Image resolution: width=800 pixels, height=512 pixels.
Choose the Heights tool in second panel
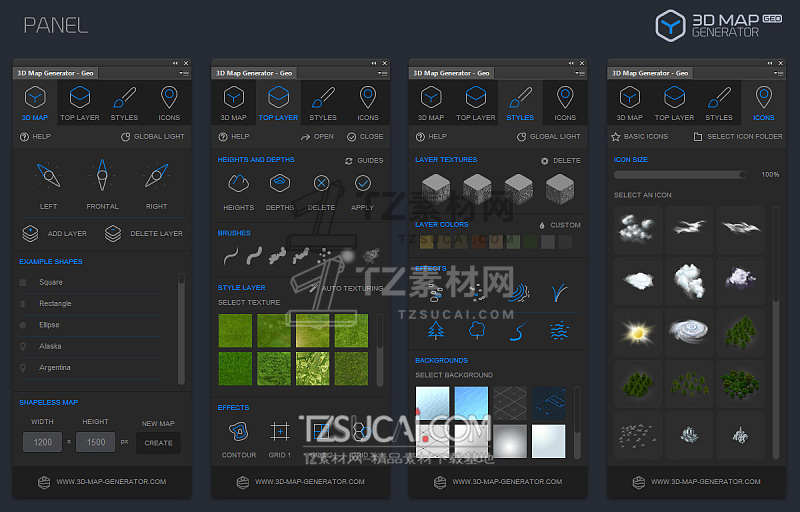point(238,183)
